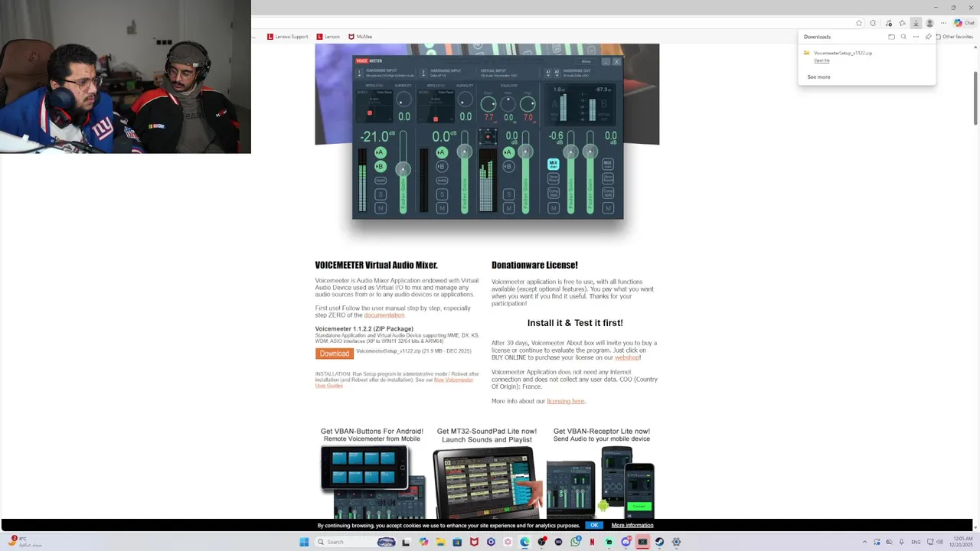Viewport: 980px width, 551px height.
Task: Open Other favorites folder
Action: 954,37
